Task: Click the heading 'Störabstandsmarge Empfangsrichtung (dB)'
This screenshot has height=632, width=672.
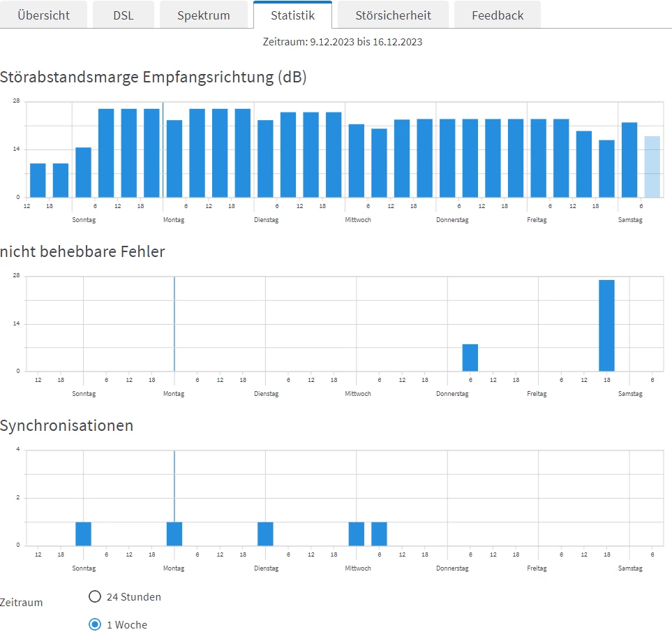Action: tap(153, 78)
